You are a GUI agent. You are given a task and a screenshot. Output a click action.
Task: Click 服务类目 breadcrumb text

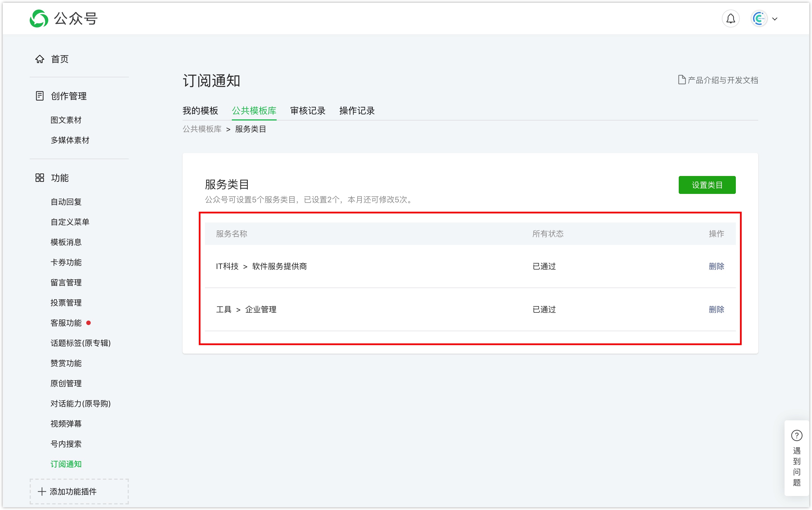tap(251, 129)
